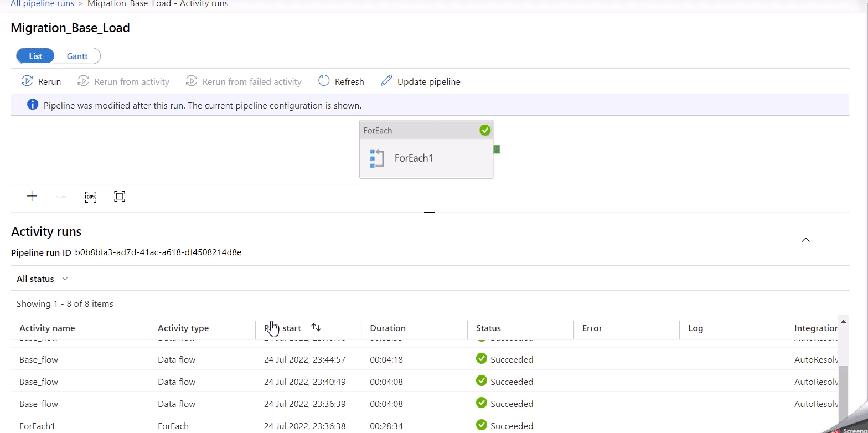The image size is (868, 433).
Task: Click the canvas panel resize handle
Action: click(430, 212)
